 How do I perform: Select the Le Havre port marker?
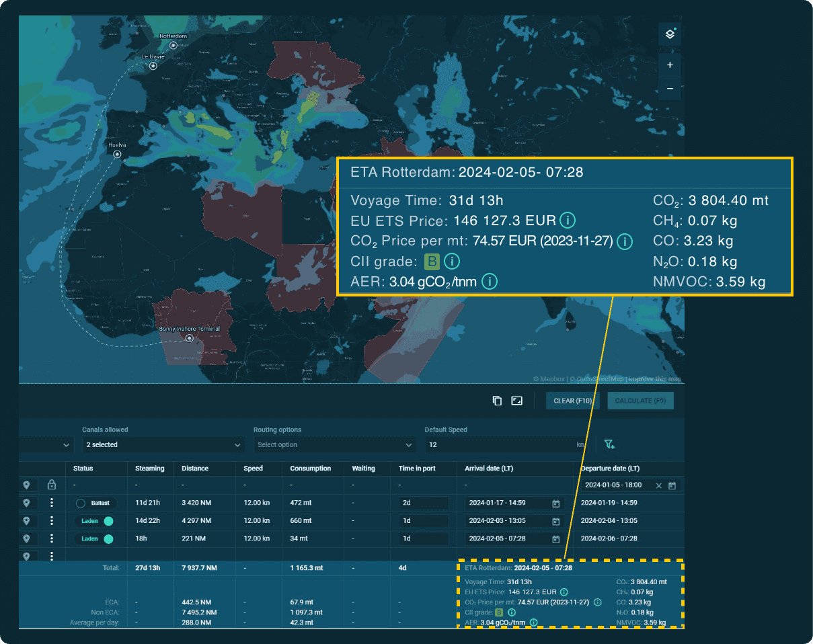tap(153, 67)
